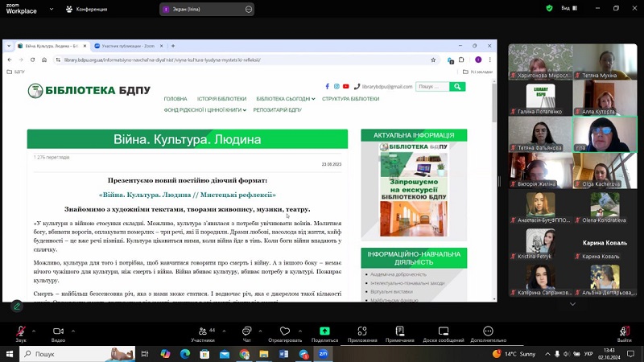Select the Irina video thumbnail
Viewport: 644px width, 362px height.
605,134
